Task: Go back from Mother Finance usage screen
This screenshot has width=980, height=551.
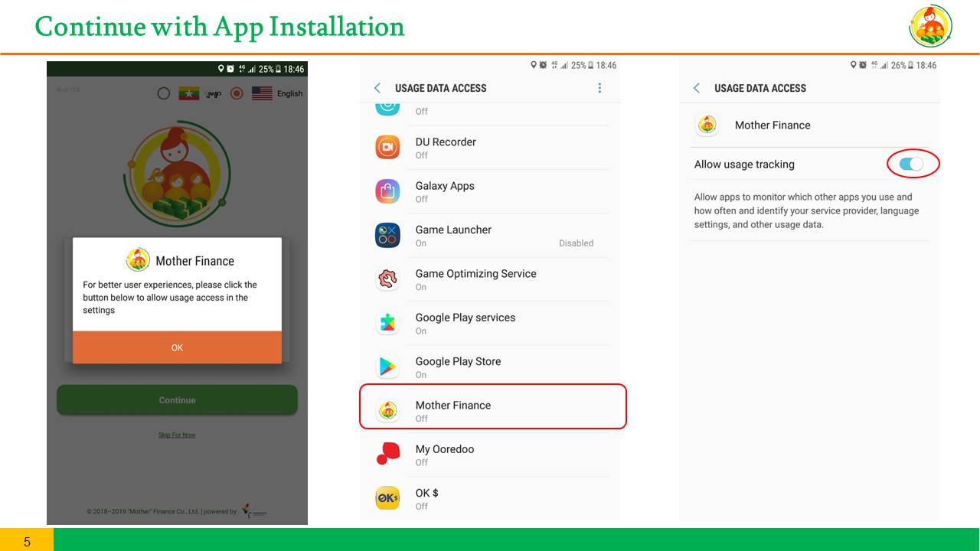Action: [x=697, y=88]
